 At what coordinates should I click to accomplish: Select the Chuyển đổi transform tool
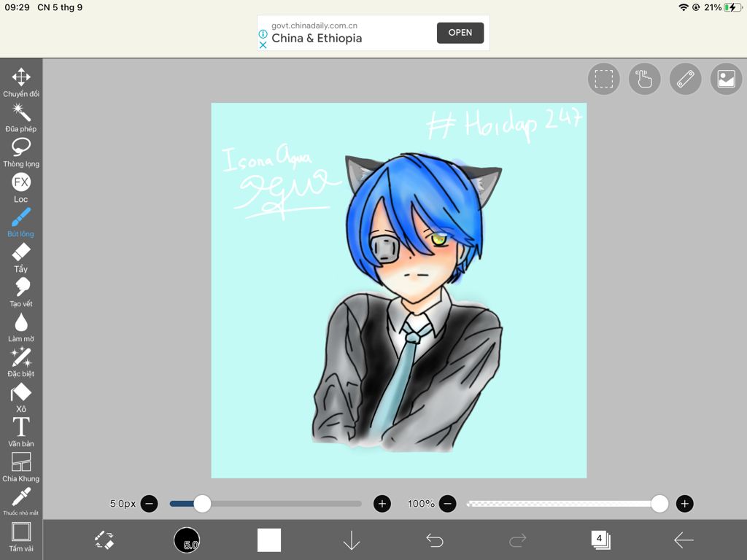point(21,82)
